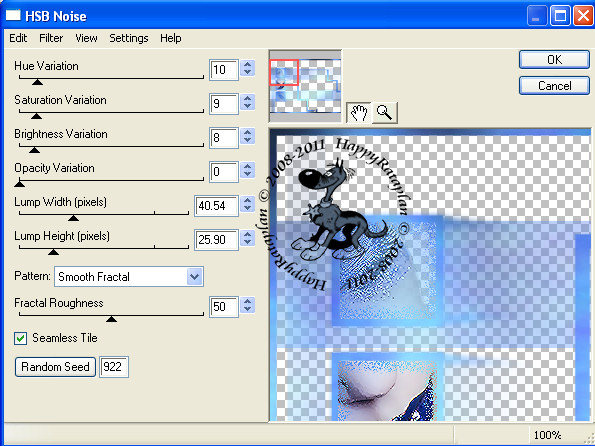
Task: Click the large image preview area
Action: point(430,275)
